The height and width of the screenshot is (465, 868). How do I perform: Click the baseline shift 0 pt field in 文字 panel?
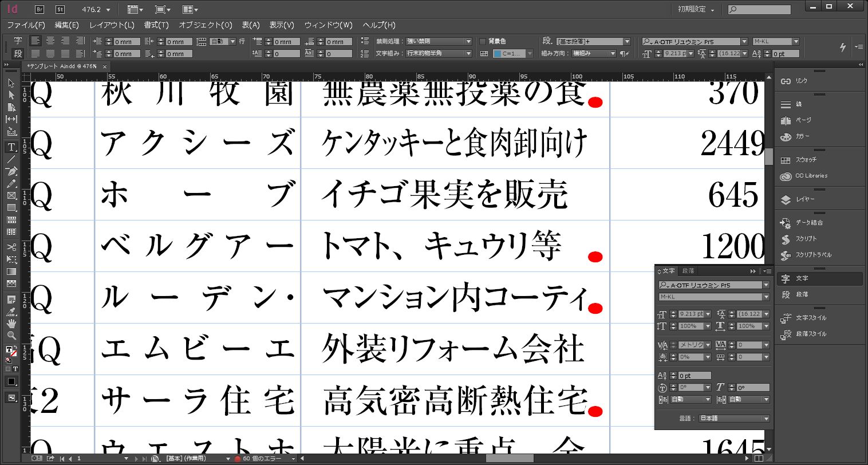(x=694, y=376)
